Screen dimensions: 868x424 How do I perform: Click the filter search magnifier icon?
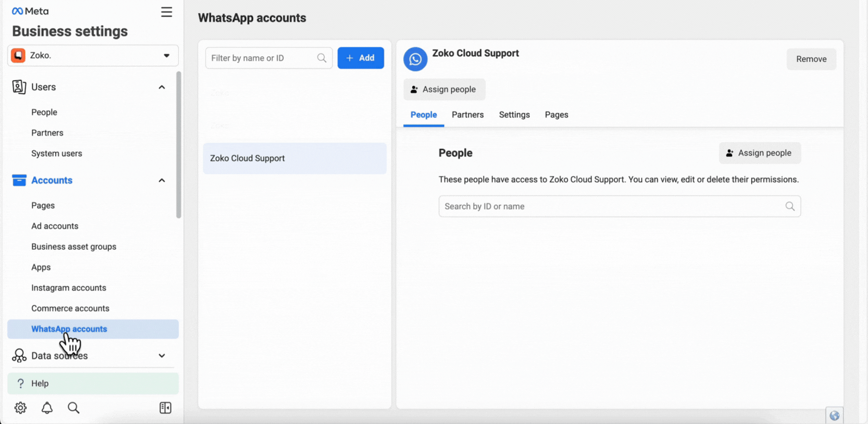click(x=322, y=58)
